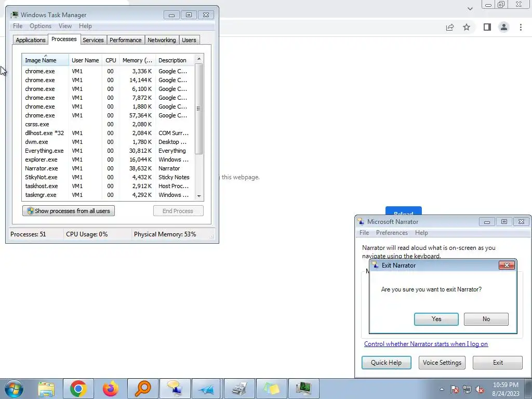532x399 pixels.
Task: Click the muted volume tray icon
Action: click(480, 389)
